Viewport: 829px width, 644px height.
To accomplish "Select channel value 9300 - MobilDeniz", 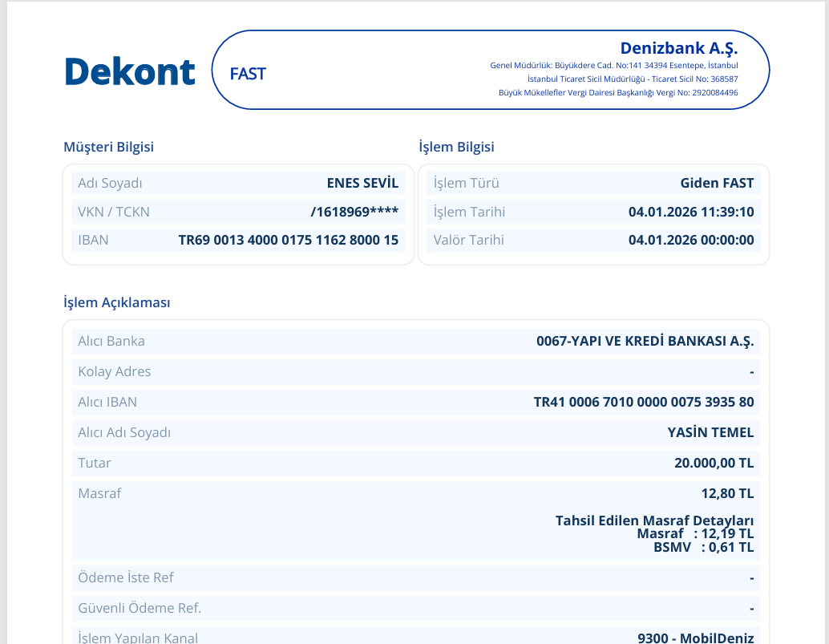I will (696, 638).
